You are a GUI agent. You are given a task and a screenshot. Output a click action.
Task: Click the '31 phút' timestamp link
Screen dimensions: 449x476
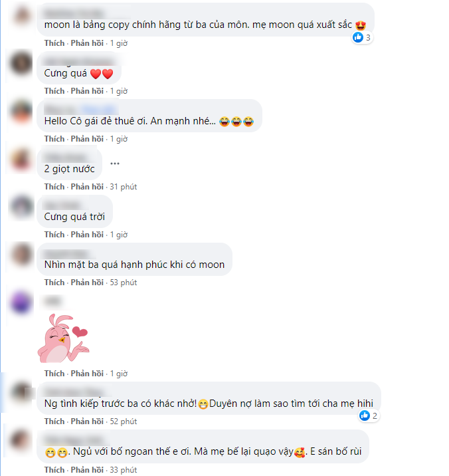[x=123, y=187]
